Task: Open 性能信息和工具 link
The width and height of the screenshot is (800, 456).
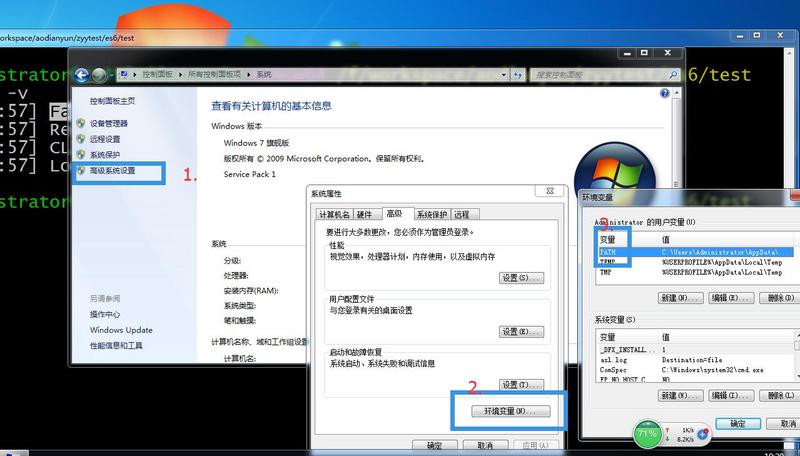Action: point(116,345)
